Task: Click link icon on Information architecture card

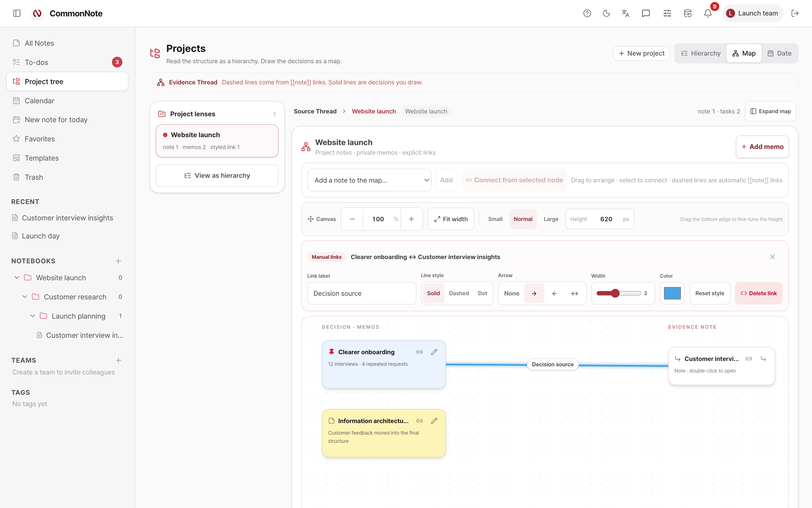Action: pos(420,421)
